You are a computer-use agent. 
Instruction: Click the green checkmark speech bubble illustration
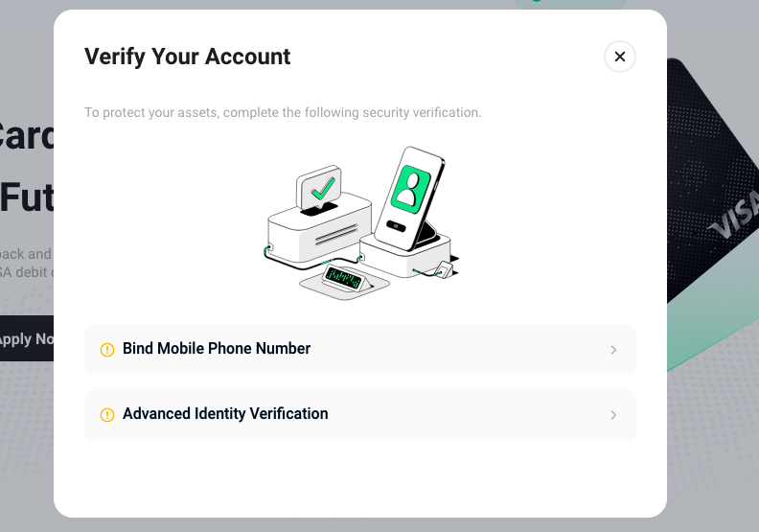pos(319,188)
